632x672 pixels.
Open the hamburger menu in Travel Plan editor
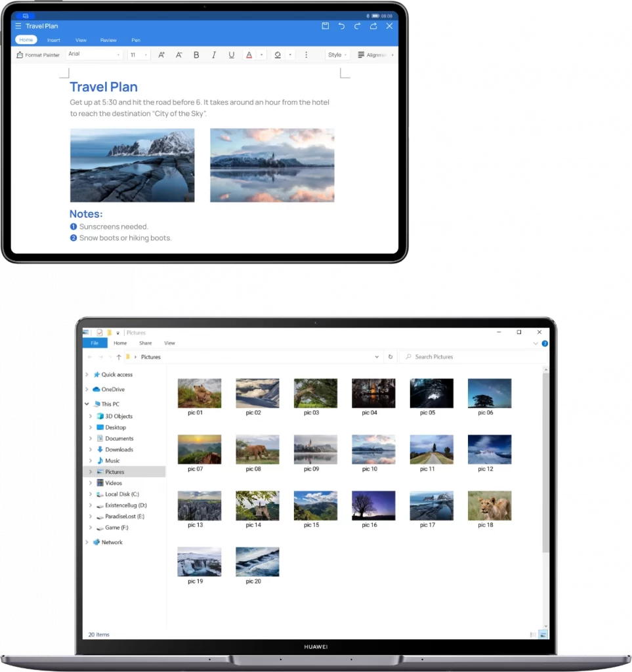pos(18,26)
